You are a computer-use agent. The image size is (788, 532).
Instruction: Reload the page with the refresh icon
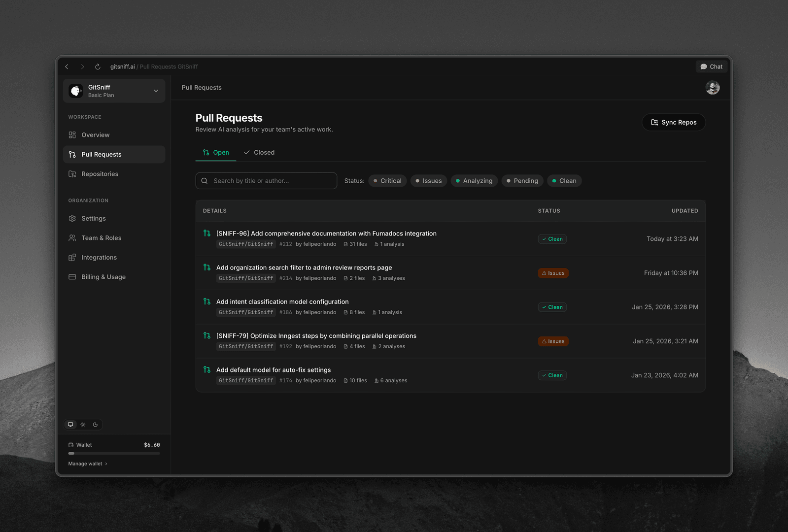click(x=98, y=66)
